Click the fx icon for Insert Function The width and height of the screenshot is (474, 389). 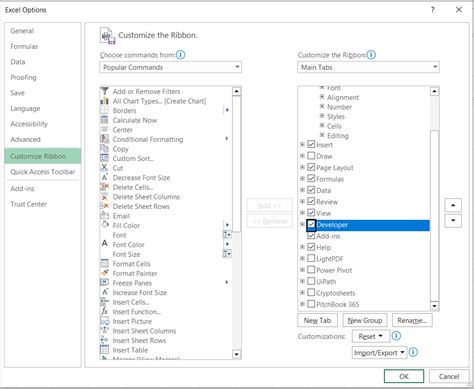click(105, 312)
